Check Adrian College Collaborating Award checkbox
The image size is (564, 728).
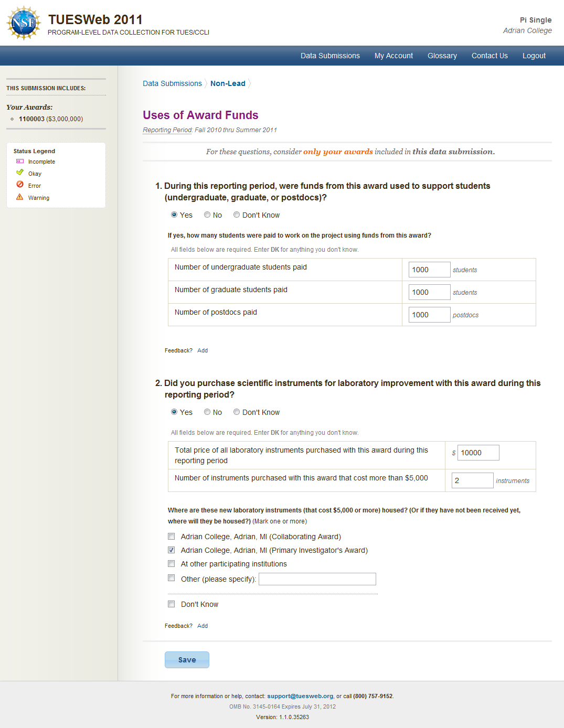pyautogui.click(x=172, y=536)
